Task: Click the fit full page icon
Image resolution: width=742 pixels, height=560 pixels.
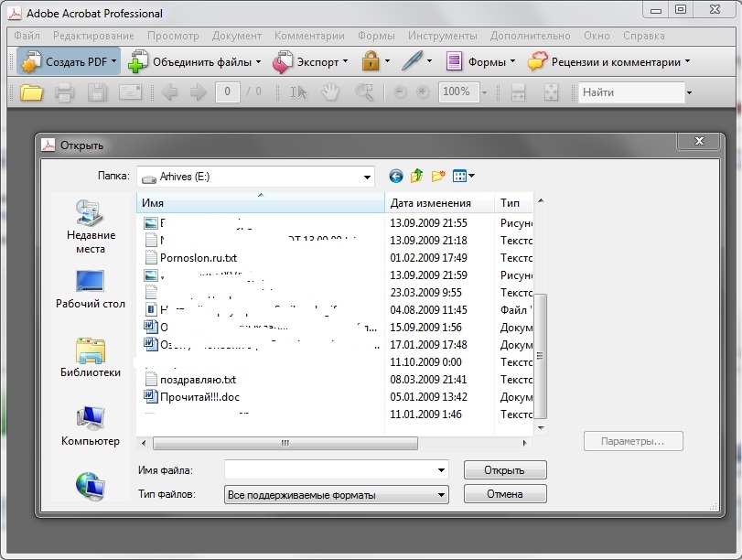Action: (x=552, y=92)
